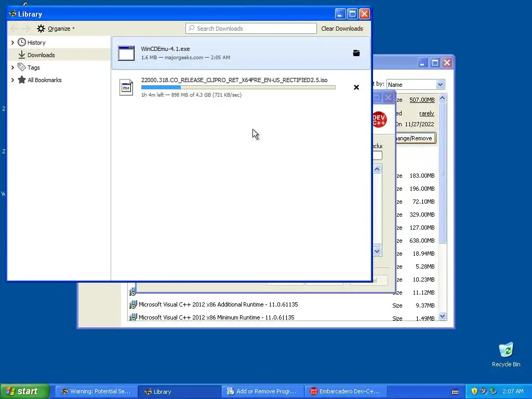532x399 pixels.
Task: Click the Dev-C++ red logo
Action: 379,120
